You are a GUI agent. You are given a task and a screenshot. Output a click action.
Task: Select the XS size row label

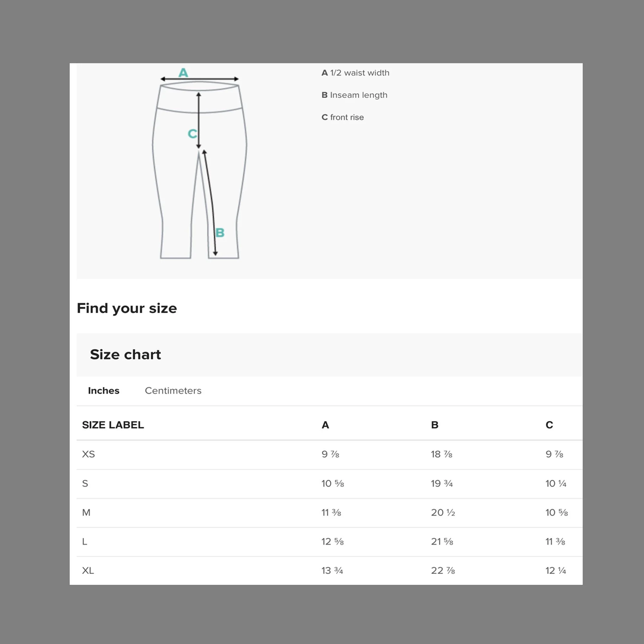pyautogui.click(x=88, y=454)
